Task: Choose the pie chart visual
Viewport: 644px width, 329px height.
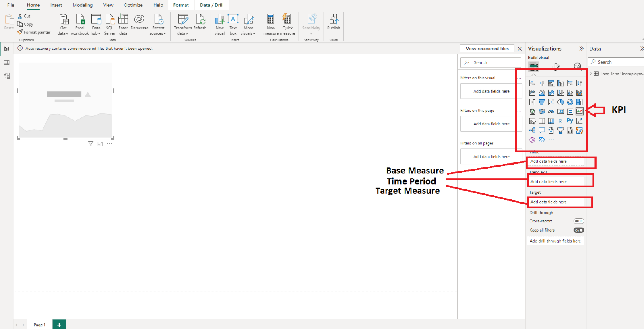Action: 560,102
